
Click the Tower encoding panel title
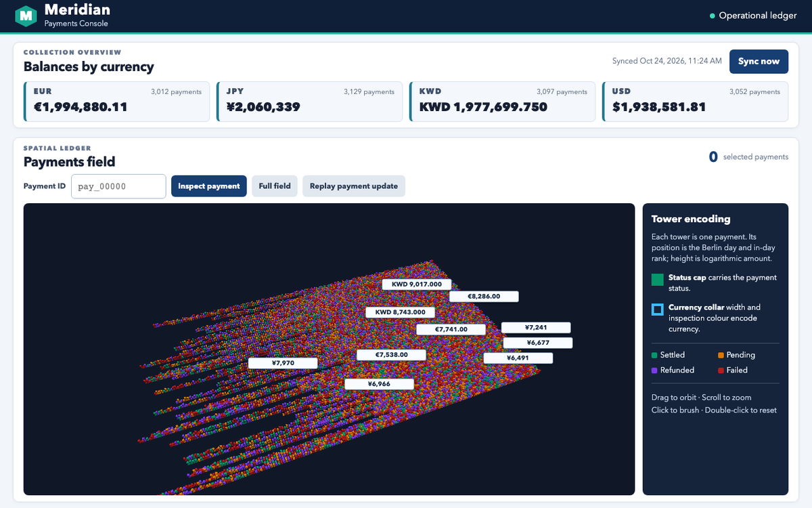[x=691, y=219]
